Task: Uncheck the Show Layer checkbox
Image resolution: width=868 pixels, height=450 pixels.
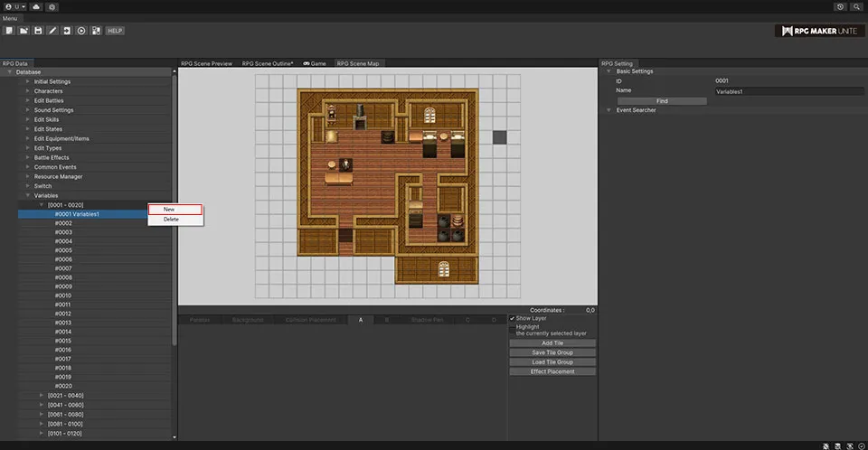Action: [512, 318]
